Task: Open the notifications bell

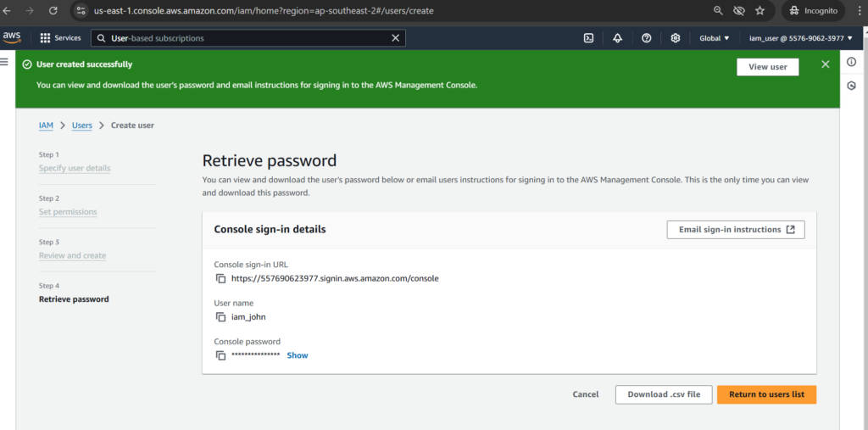Action: [x=617, y=37]
